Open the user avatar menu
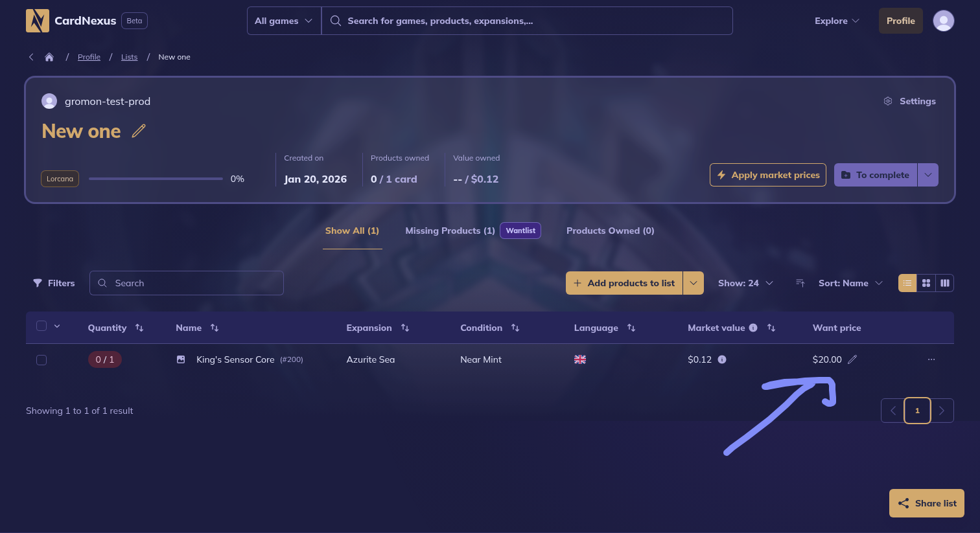The image size is (980, 533). 944,21
